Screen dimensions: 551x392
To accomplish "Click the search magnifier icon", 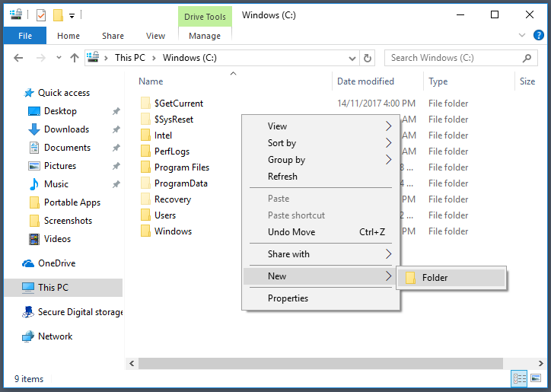I will [527, 58].
